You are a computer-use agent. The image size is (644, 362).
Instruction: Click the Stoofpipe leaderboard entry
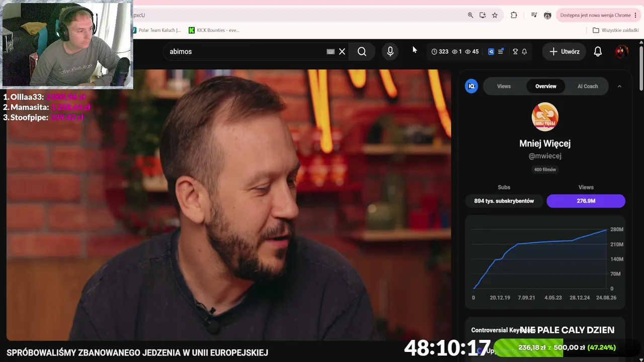pyautogui.click(x=43, y=117)
